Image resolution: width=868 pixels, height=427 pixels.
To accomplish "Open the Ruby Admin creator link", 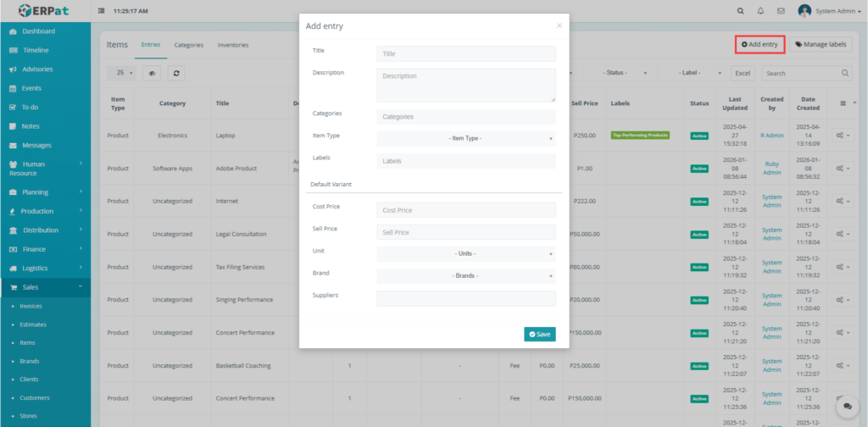I will pyautogui.click(x=771, y=168).
